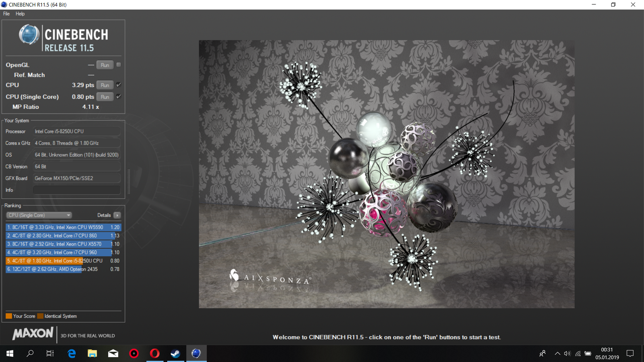Viewport: 644px width, 362px height.
Task: Open the Mail app from taskbar
Action: click(x=113, y=353)
